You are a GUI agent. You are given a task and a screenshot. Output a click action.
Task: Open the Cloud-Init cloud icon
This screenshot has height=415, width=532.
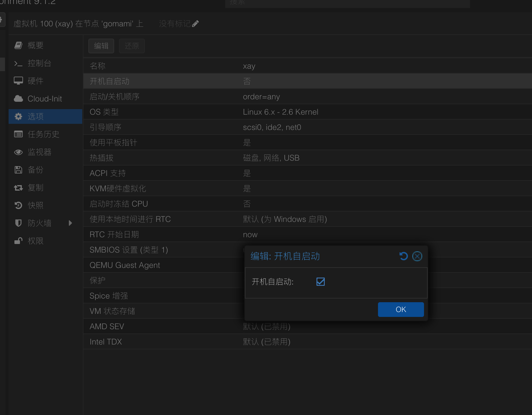pos(18,99)
